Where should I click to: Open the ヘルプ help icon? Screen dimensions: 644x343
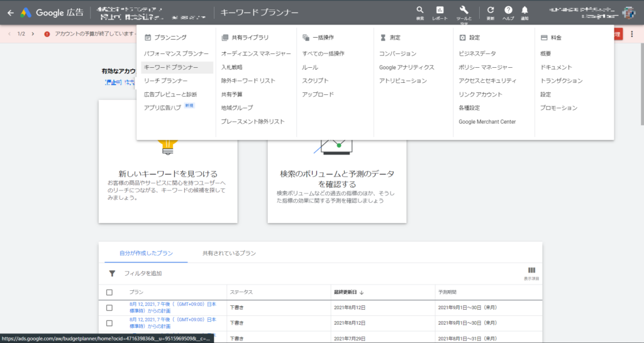point(508,10)
